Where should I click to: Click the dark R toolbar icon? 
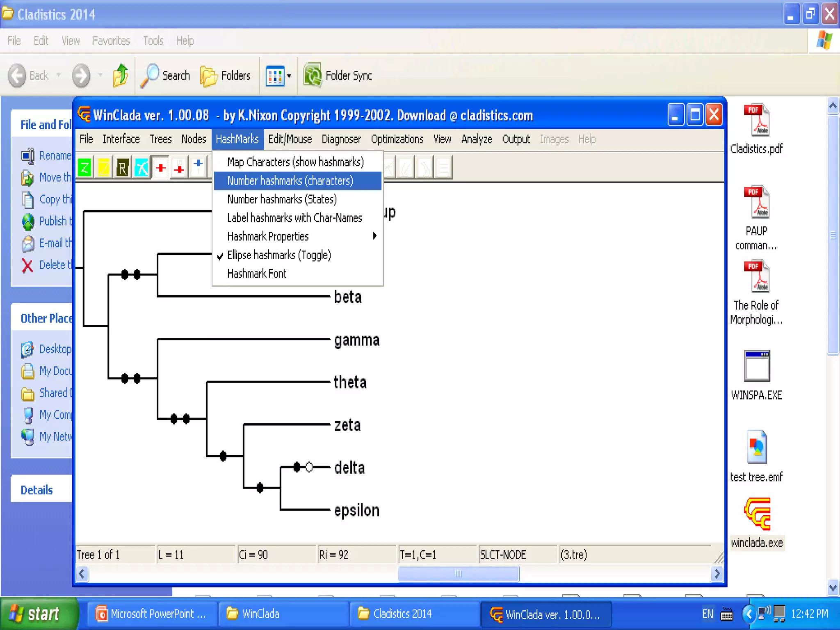[x=122, y=168]
